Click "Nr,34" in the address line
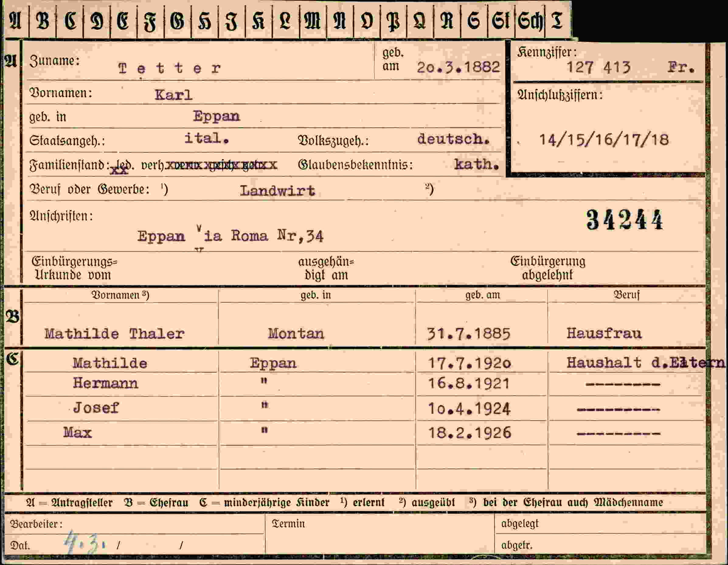The width and height of the screenshot is (728, 565). coord(300,236)
